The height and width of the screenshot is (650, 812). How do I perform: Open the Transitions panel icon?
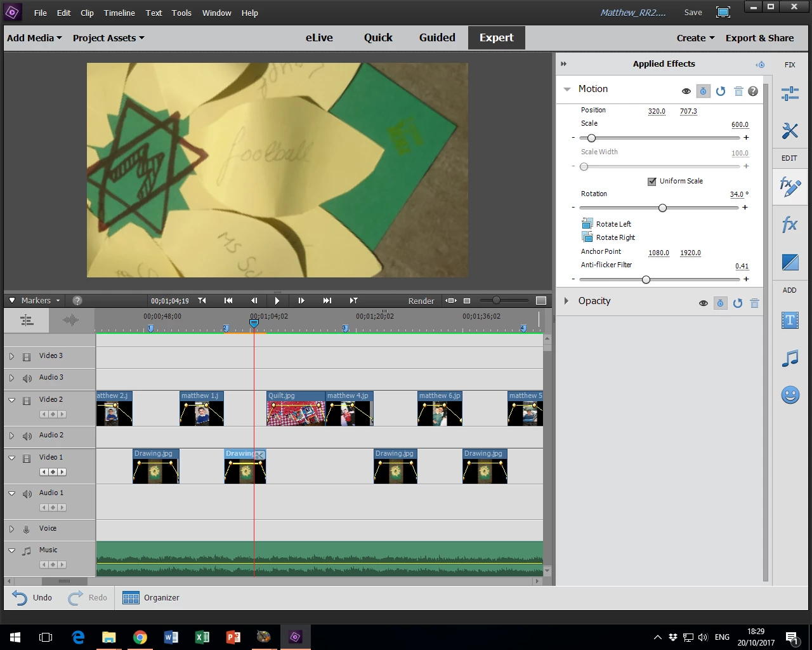pyautogui.click(x=790, y=262)
